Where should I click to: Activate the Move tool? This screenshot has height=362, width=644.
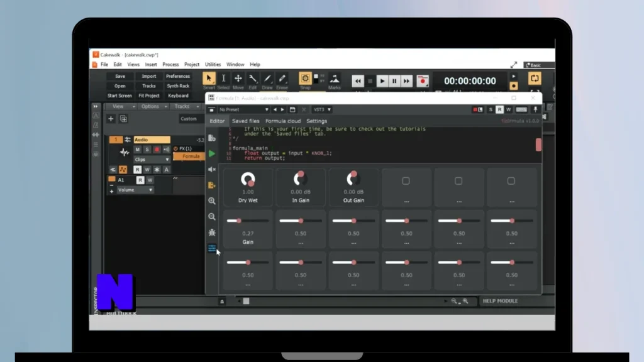pos(238,79)
